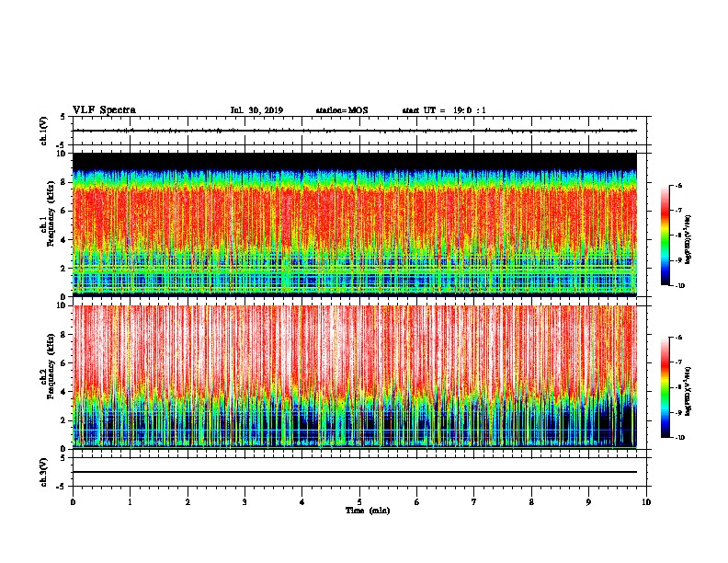Click the "Time (min)" x-axis label
Screen dimensions: 728x563
tap(368, 511)
